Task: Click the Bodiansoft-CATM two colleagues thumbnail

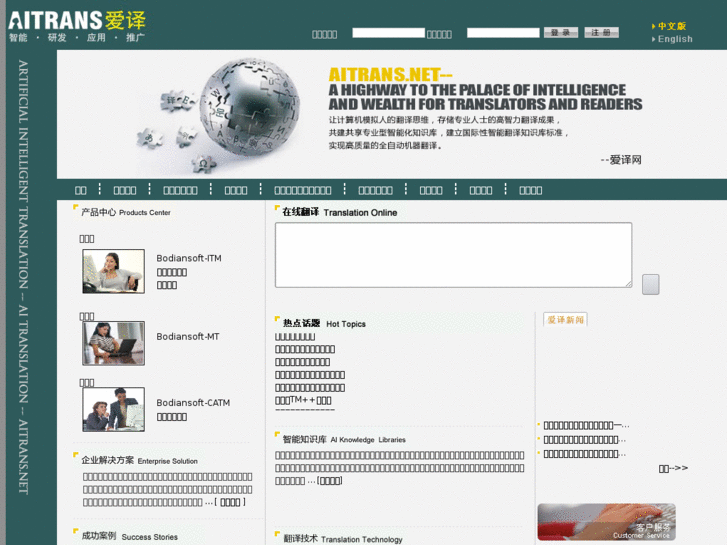Action: point(114,410)
